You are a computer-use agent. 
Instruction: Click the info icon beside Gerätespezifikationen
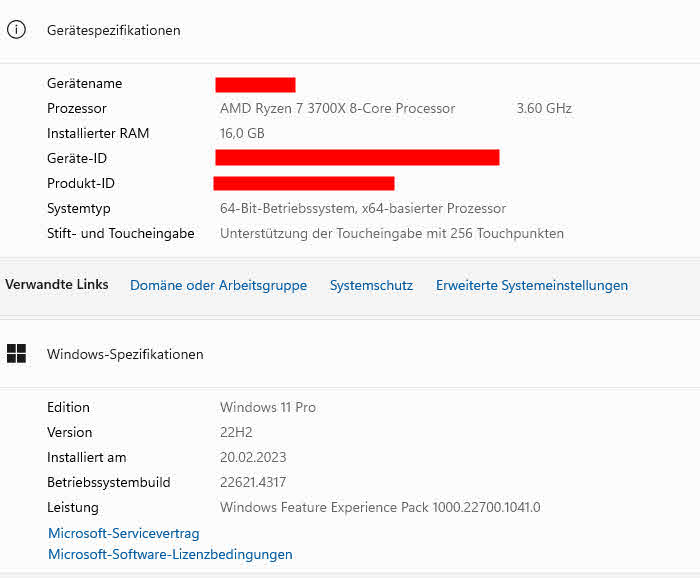17,30
